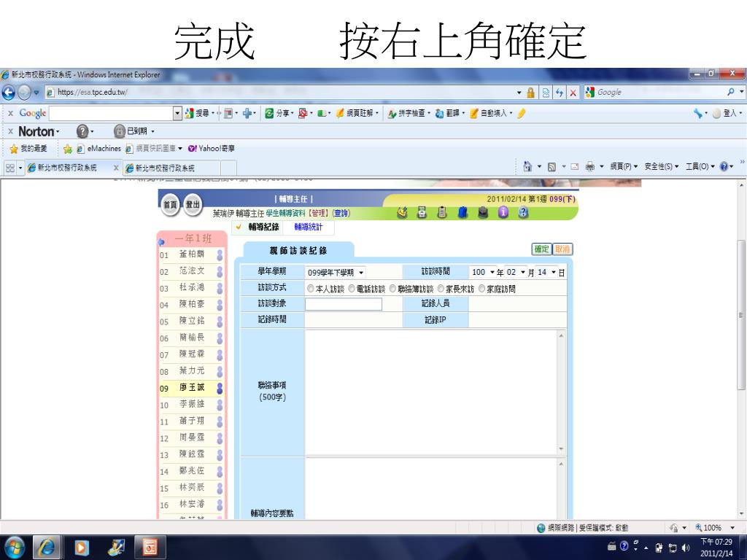747x560 pixels.
Task: Open 工具(O) tools menu
Action: [x=700, y=166]
